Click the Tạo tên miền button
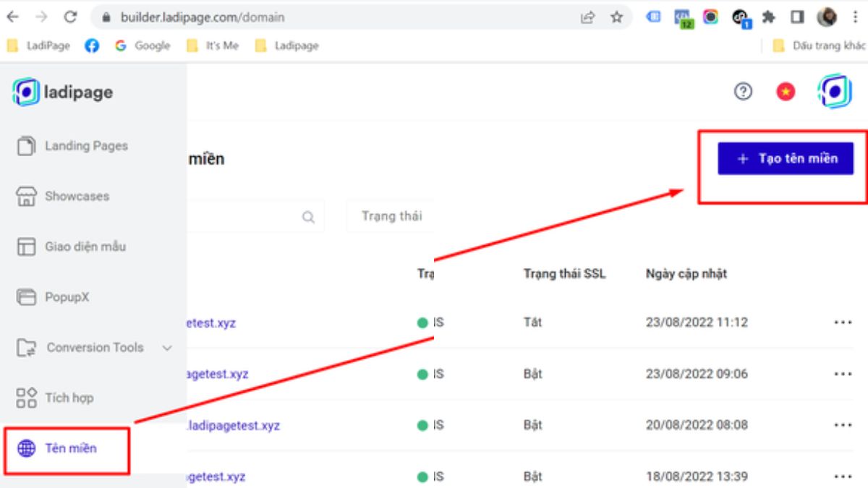This screenshot has height=488, width=868. 786,158
